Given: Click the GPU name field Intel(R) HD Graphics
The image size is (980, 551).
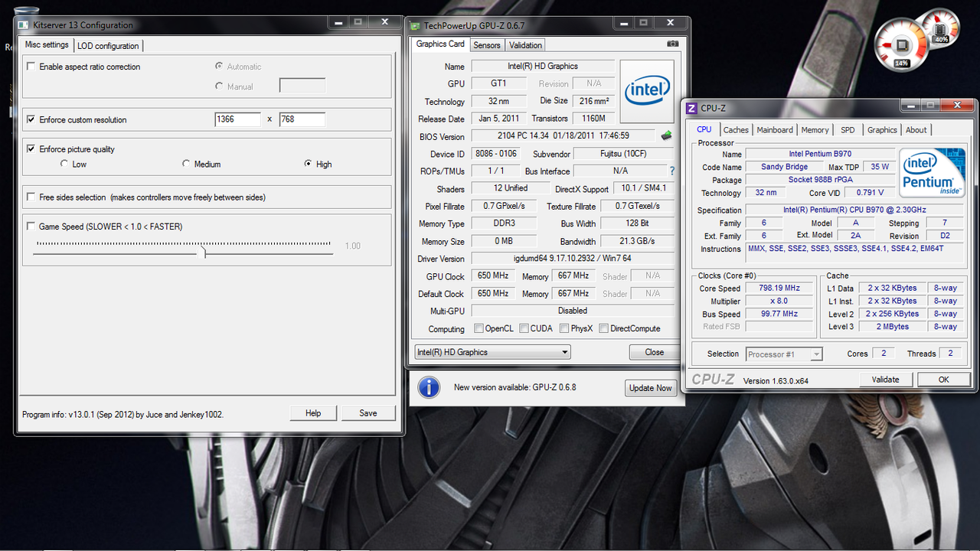Looking at the screenshot, I should [543, 66].
